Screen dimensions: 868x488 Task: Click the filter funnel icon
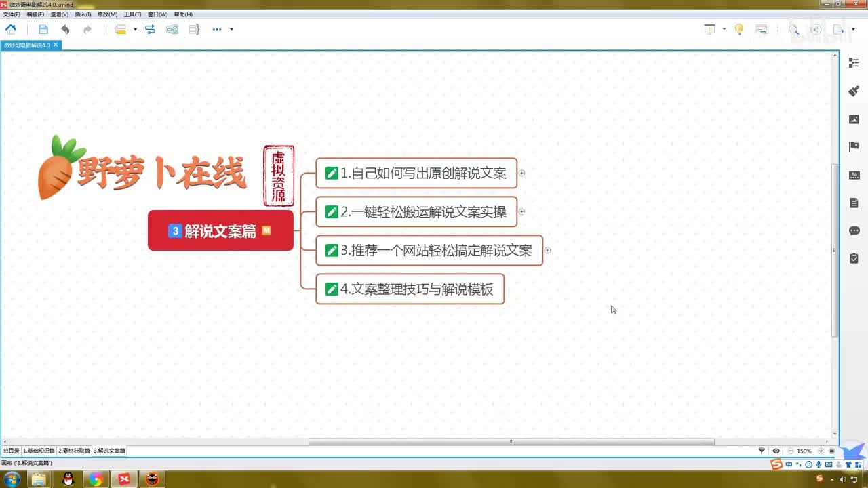(762, 451)
